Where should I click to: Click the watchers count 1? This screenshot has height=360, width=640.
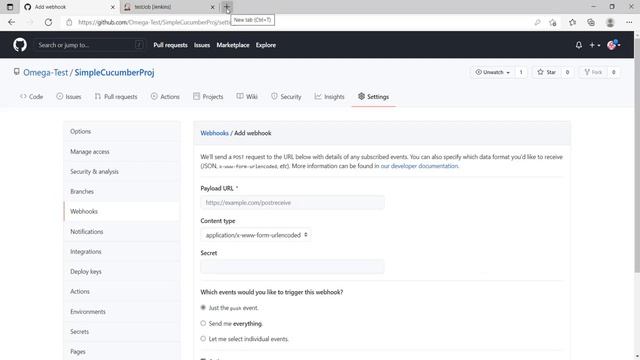tap(521, 72)
